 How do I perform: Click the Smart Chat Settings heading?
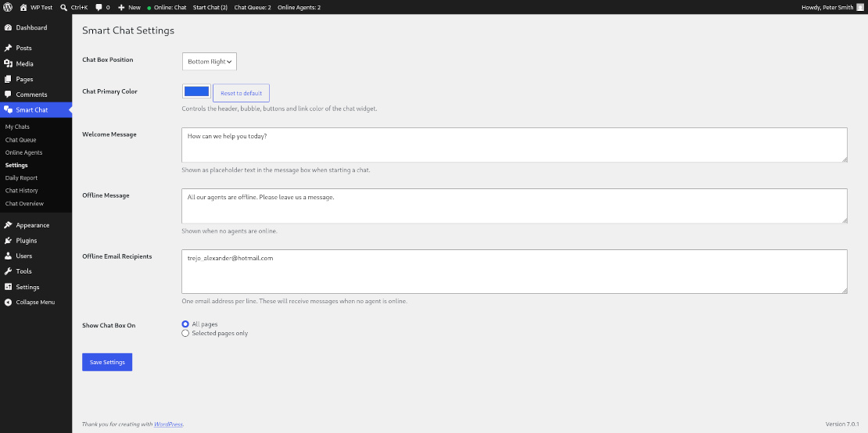coord(128,30)
